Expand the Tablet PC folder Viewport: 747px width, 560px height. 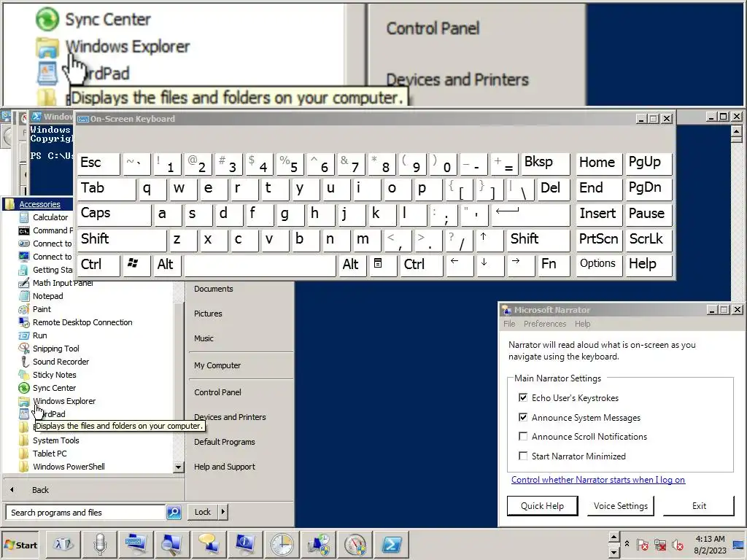tap(43, 454)
